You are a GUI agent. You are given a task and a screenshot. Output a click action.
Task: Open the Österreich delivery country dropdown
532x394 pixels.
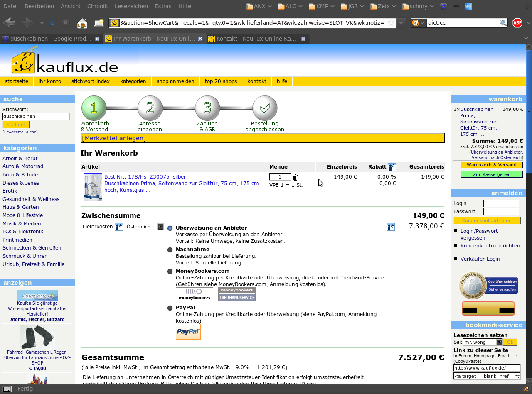145,227
